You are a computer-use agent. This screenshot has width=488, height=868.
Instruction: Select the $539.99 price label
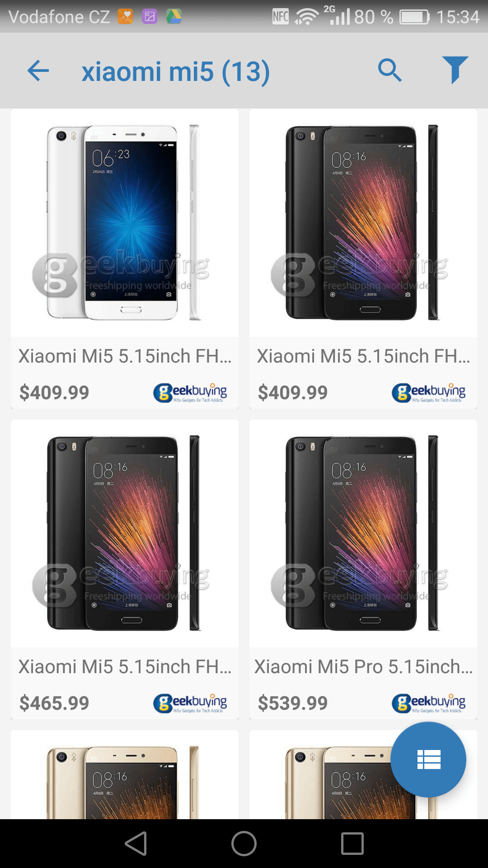click(x=293, y=703)
